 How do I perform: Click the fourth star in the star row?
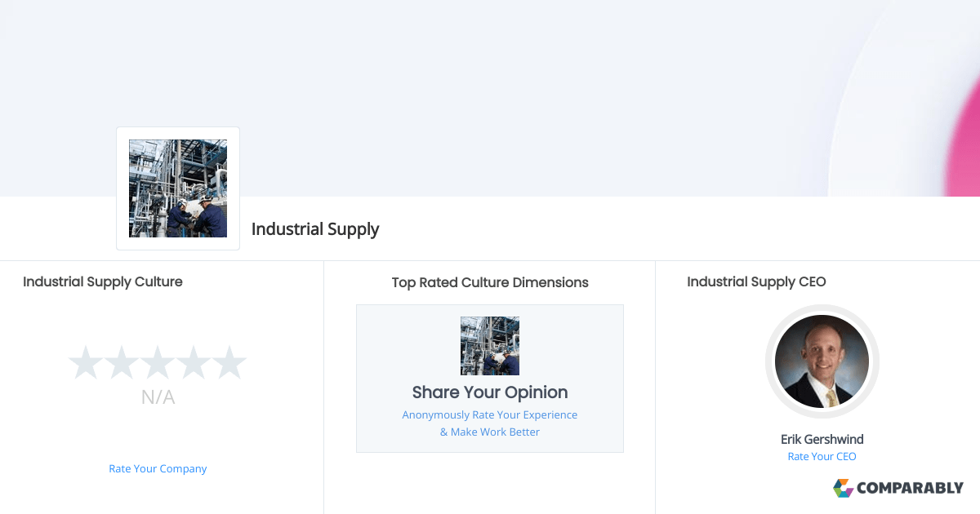pos(194,362)
